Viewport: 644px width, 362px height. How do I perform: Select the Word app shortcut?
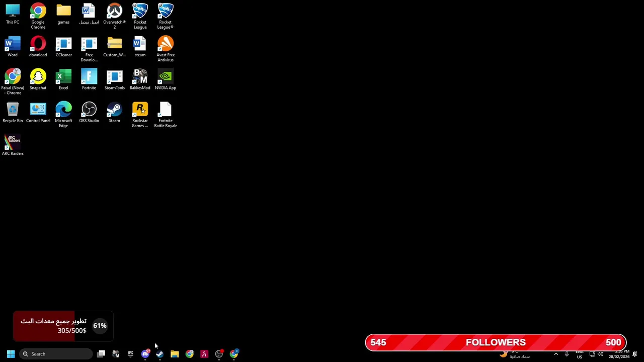pyautogui.click(x=13, y=47)
